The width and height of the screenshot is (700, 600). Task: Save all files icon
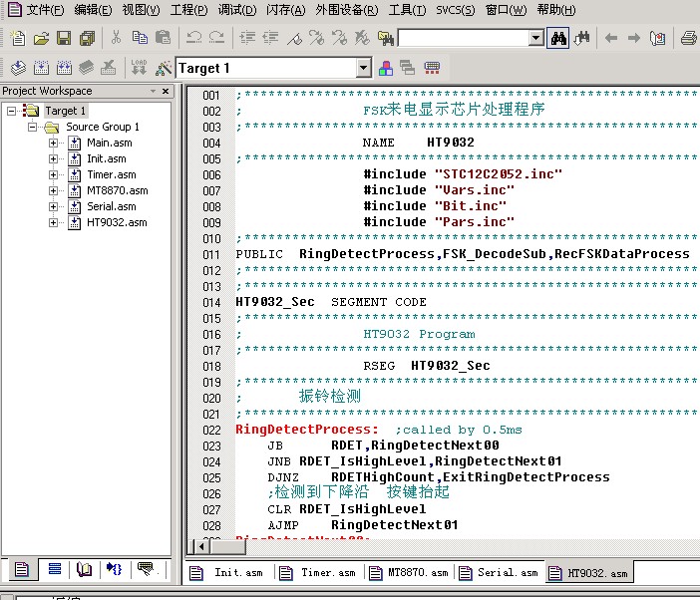click(87, 38)
